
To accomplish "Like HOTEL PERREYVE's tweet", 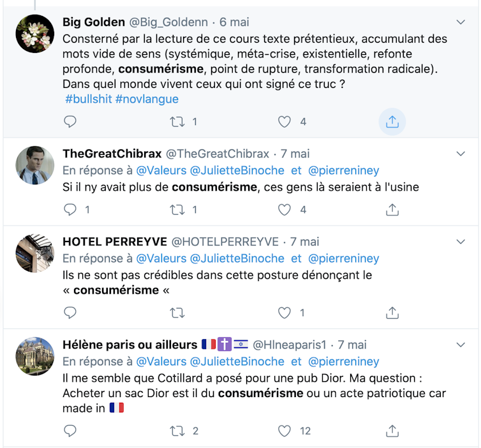I will [285, 312].
